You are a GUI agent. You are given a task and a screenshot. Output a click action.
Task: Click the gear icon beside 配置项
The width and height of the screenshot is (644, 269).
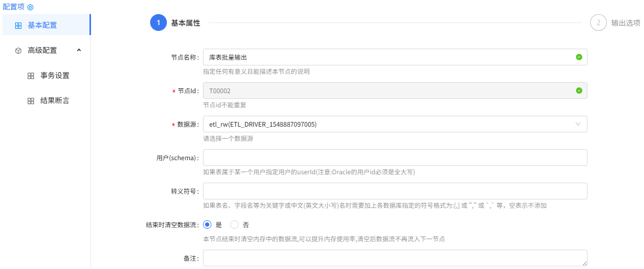pos(30,7)
